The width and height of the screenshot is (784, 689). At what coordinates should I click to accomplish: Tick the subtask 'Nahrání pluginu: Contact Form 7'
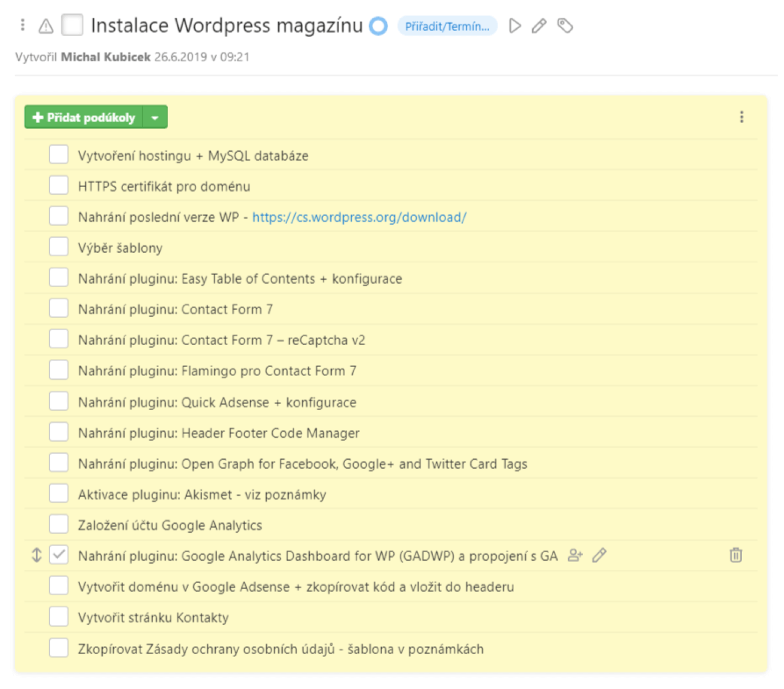[59, 309]
